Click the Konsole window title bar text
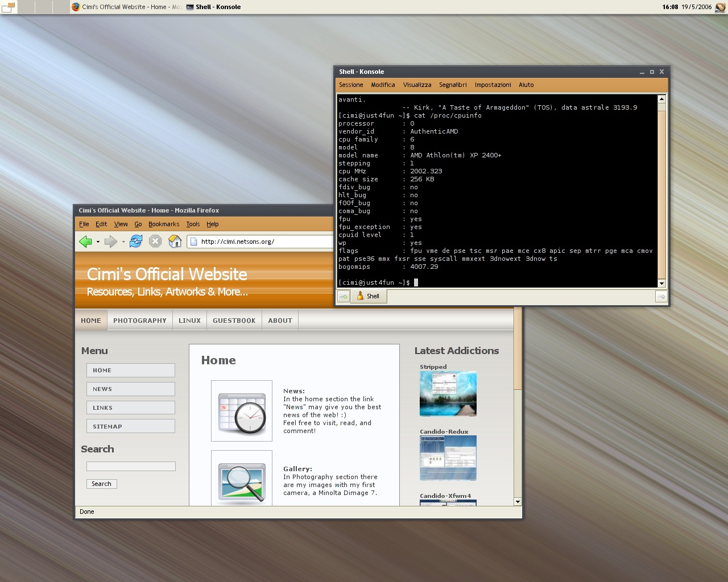This screenshot has height=582, width=728. [362, 72]
